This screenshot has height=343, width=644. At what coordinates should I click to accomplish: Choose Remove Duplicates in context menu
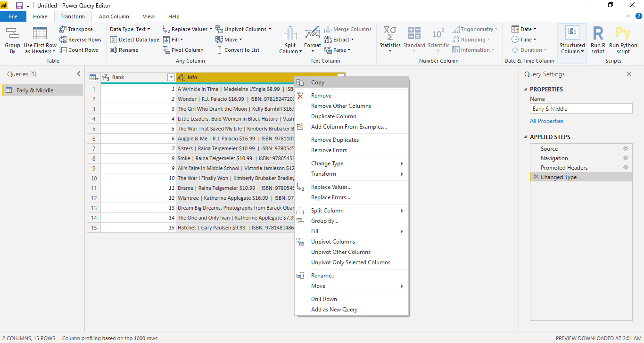[352, 140]
